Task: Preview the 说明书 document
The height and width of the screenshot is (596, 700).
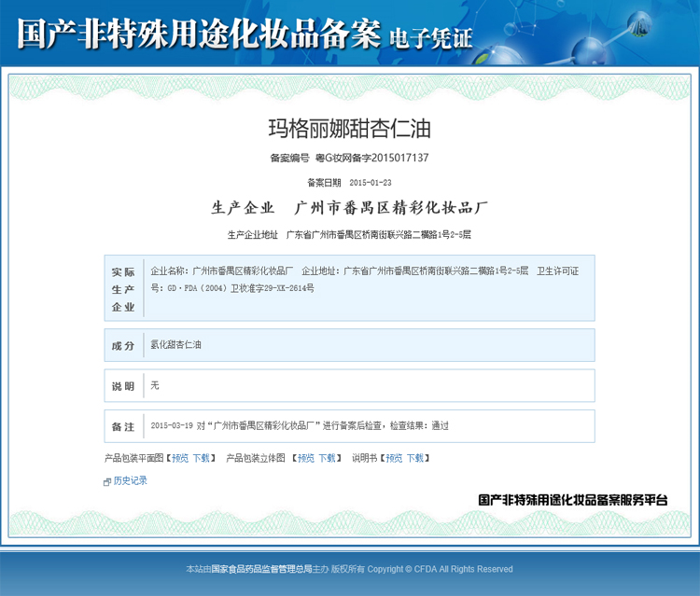Action: click(394, 458)
